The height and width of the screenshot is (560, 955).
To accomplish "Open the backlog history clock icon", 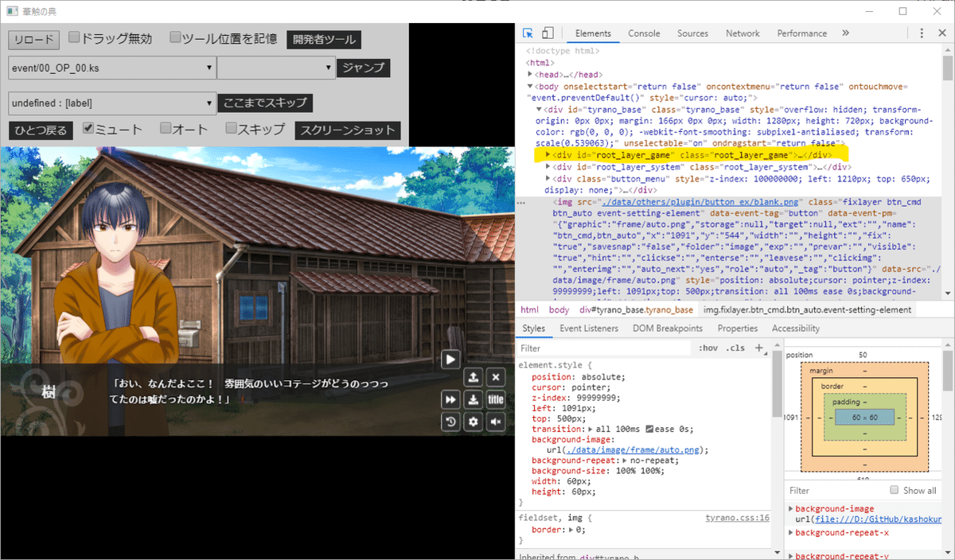I will tap(450, 422).
